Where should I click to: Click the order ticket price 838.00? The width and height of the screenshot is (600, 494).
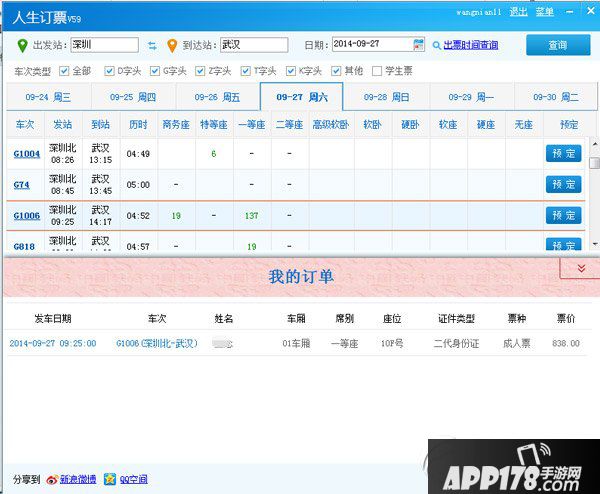click(566, 343)
